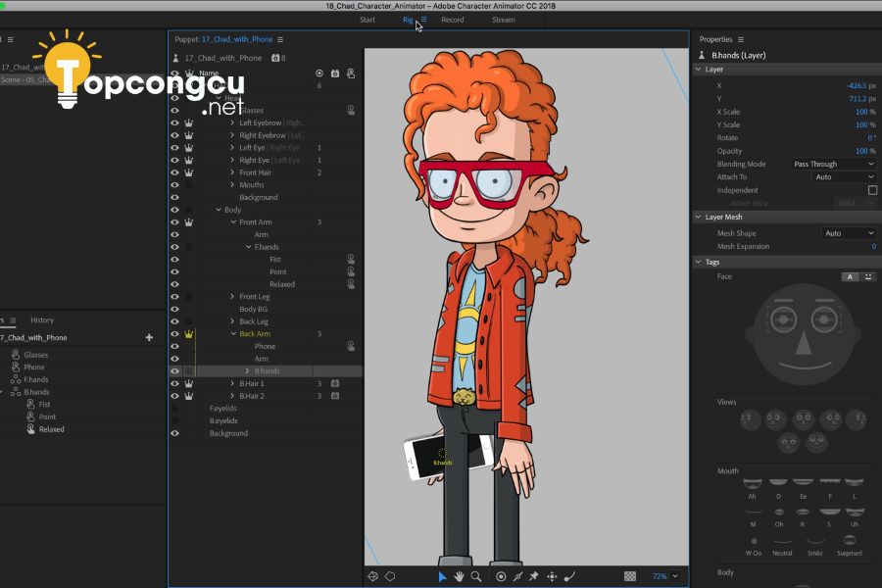The image size is (882, 588).
Task: Expand the Left Eye group
Action: pyautogui.click(x=232, y=148)
